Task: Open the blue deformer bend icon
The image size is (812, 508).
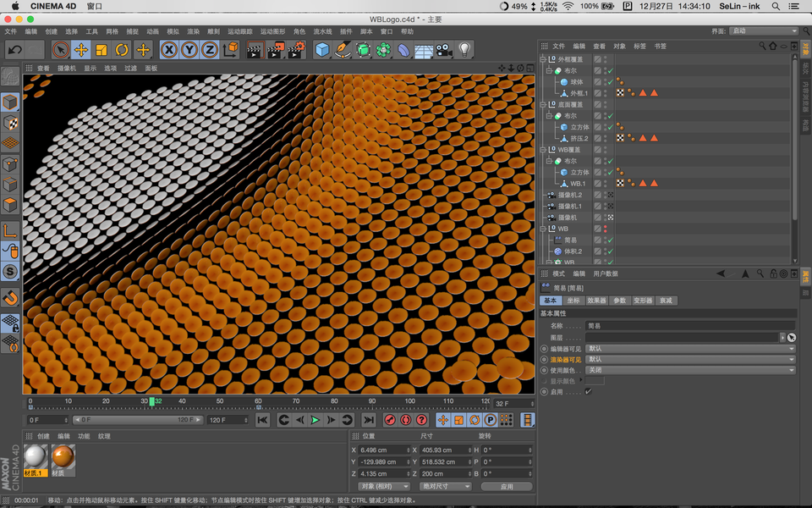Action: (403, 50)
